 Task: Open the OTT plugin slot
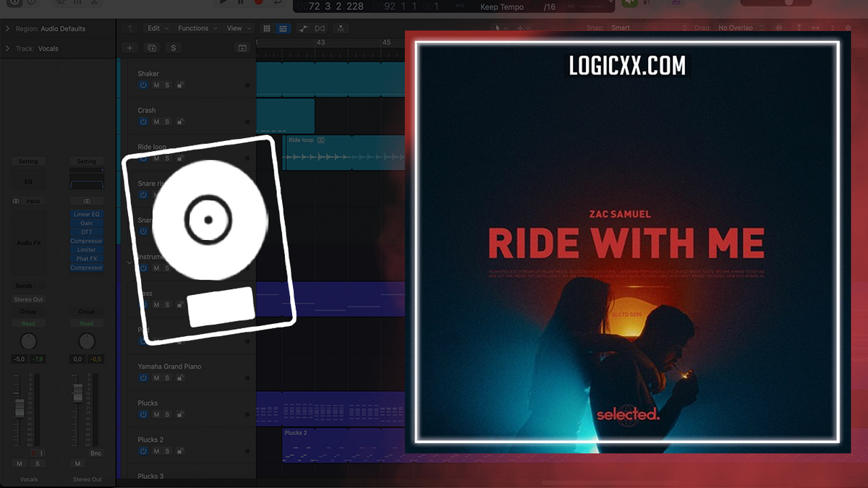pyautogui.click(x=86, y=231)
